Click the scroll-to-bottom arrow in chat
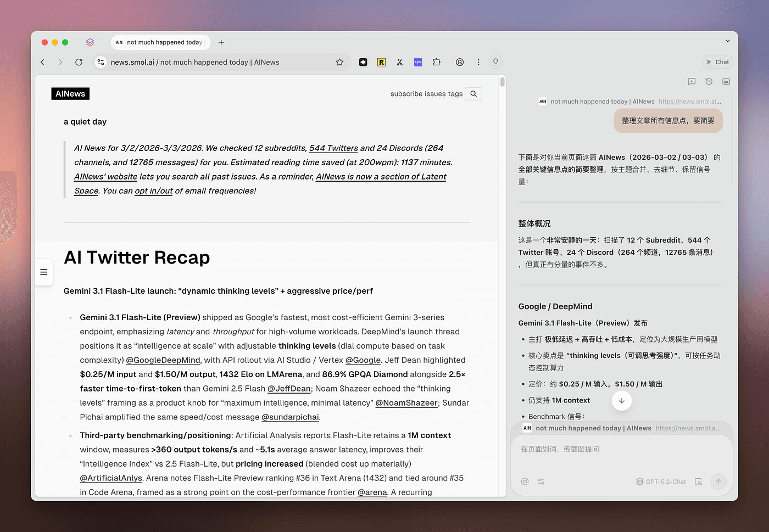The image size is (769, 532). click(x=621, y=401)
